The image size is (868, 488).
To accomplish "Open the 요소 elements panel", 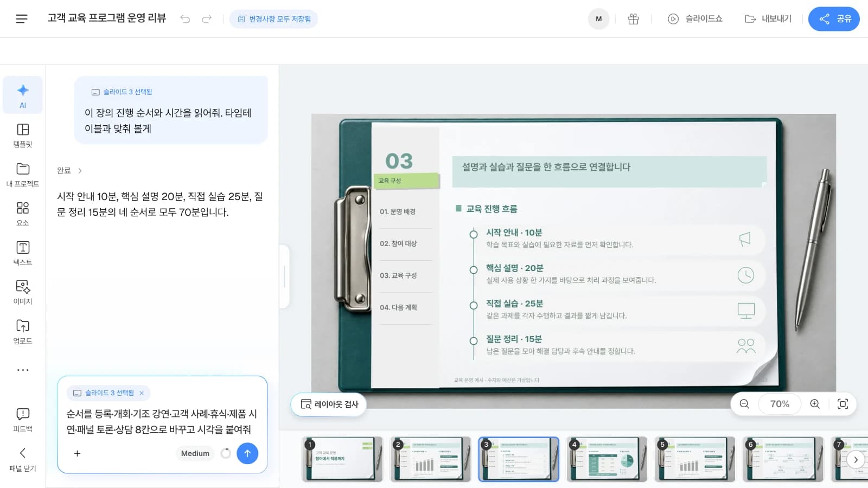I will click(x=23, y=214).
